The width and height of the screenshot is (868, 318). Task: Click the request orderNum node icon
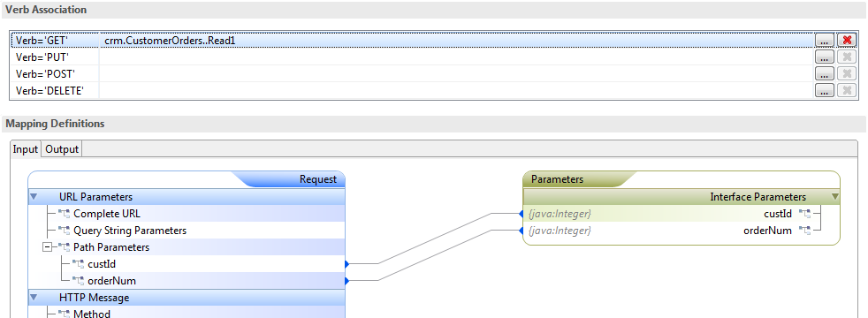pos(78,281)
